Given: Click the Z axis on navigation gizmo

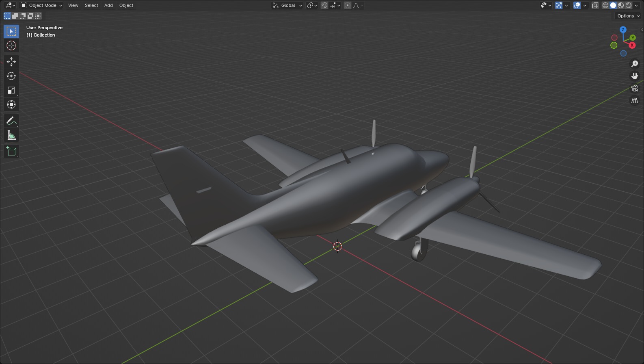Looking at the screenshot, I should coord(623,30).
